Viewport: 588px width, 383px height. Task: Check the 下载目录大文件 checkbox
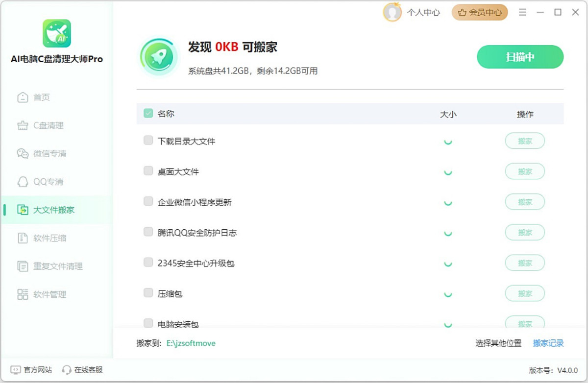148,141
